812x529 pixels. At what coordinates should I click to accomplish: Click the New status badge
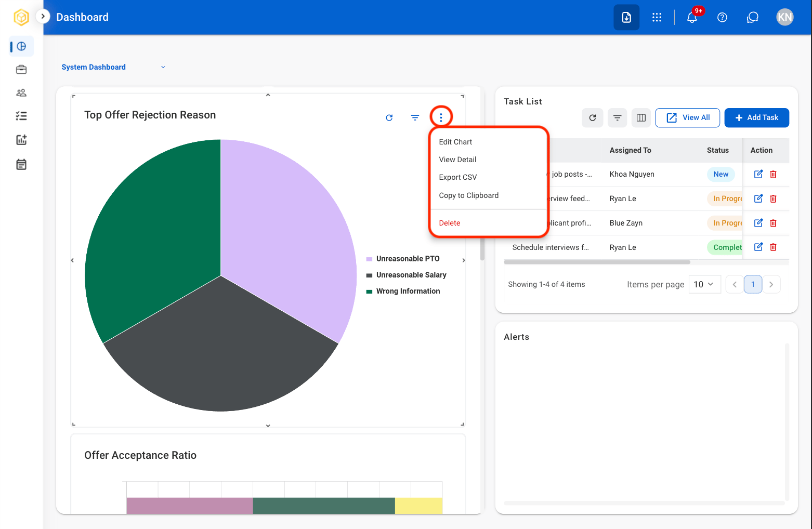pos(721,174)
